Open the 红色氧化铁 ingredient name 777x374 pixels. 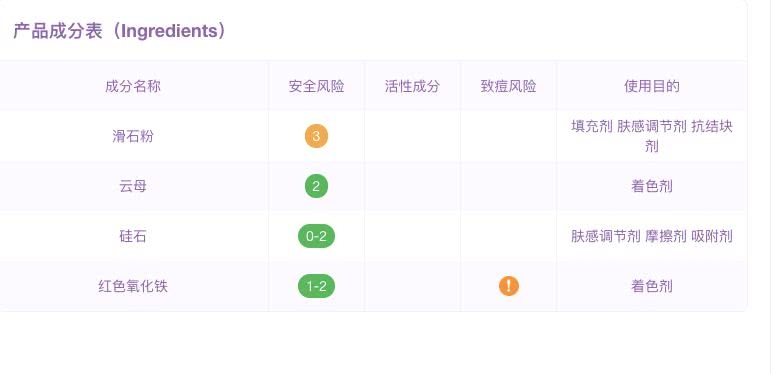point(133,286)
